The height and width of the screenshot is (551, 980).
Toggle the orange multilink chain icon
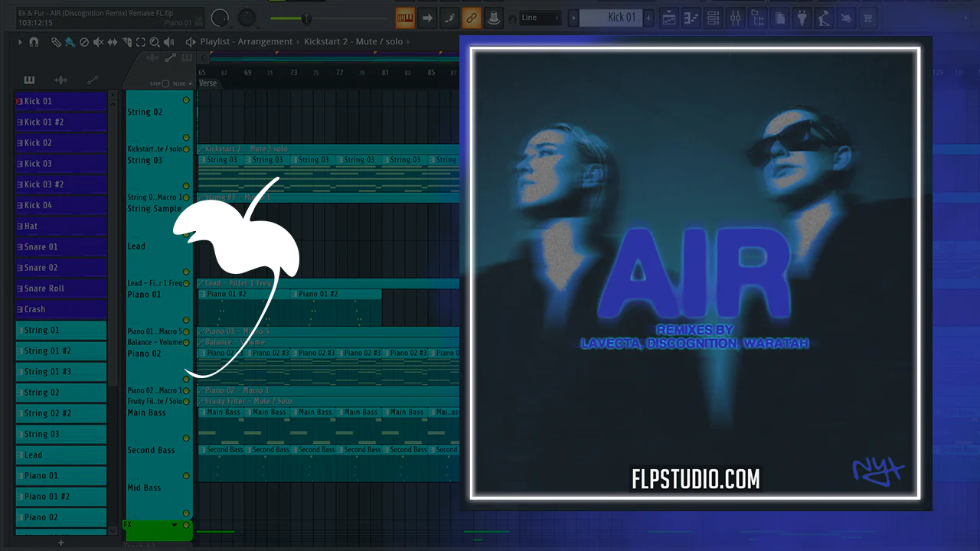[472, 18]
